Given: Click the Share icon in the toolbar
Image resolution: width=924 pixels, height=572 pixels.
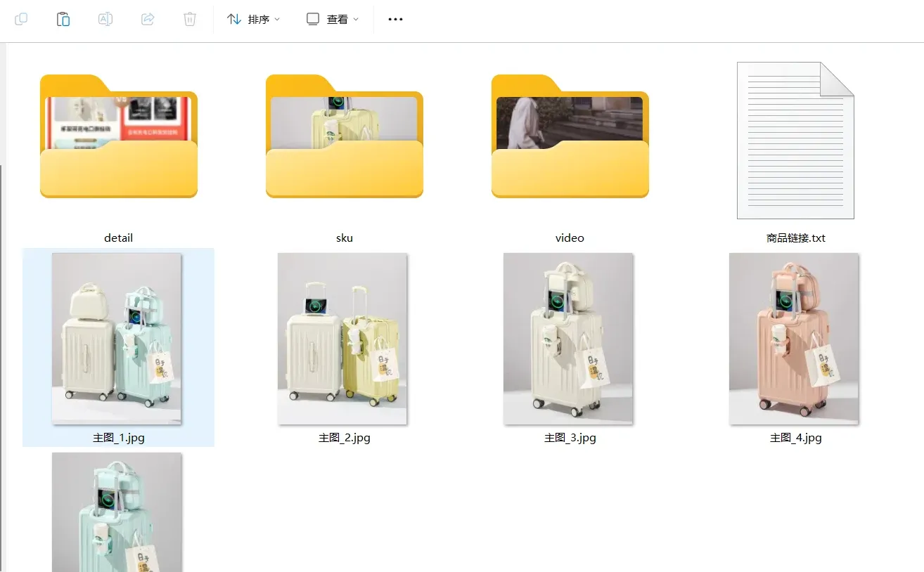Looking at the screenshot, I should (x=148, y=19).
